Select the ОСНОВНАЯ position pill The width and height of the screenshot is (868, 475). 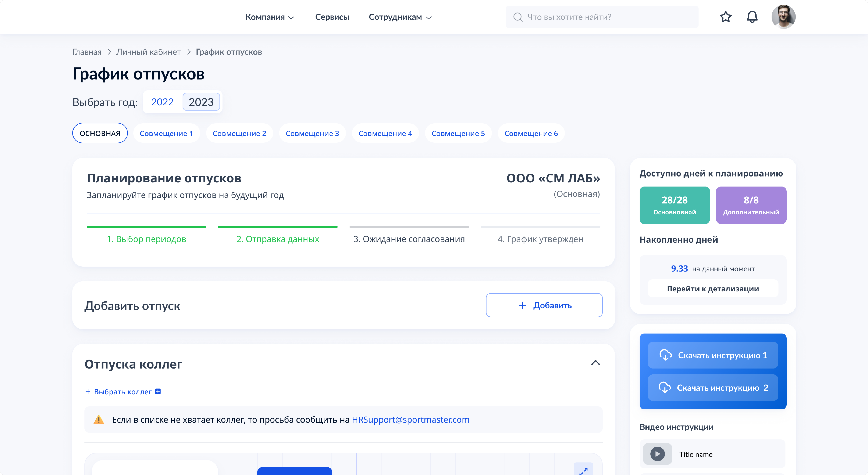(x=100, y=133)
